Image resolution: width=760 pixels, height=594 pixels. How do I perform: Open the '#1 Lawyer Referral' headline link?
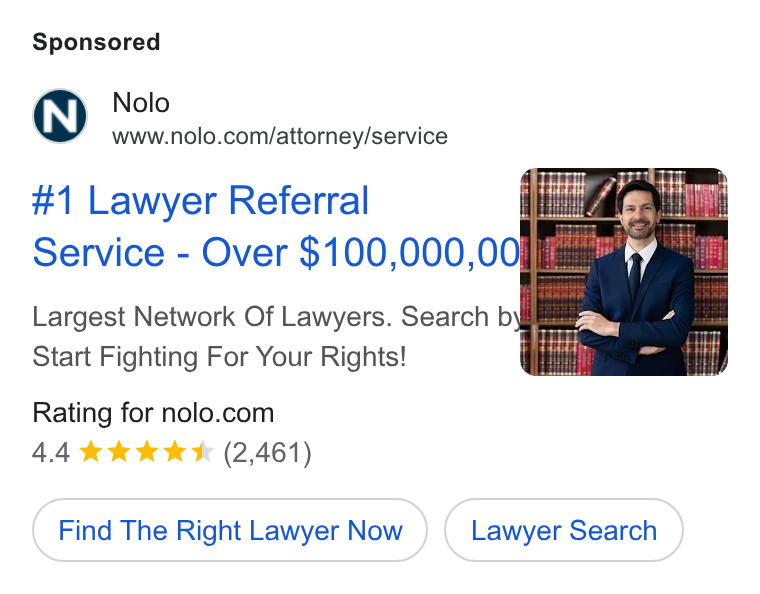click(x=200, y=200)
